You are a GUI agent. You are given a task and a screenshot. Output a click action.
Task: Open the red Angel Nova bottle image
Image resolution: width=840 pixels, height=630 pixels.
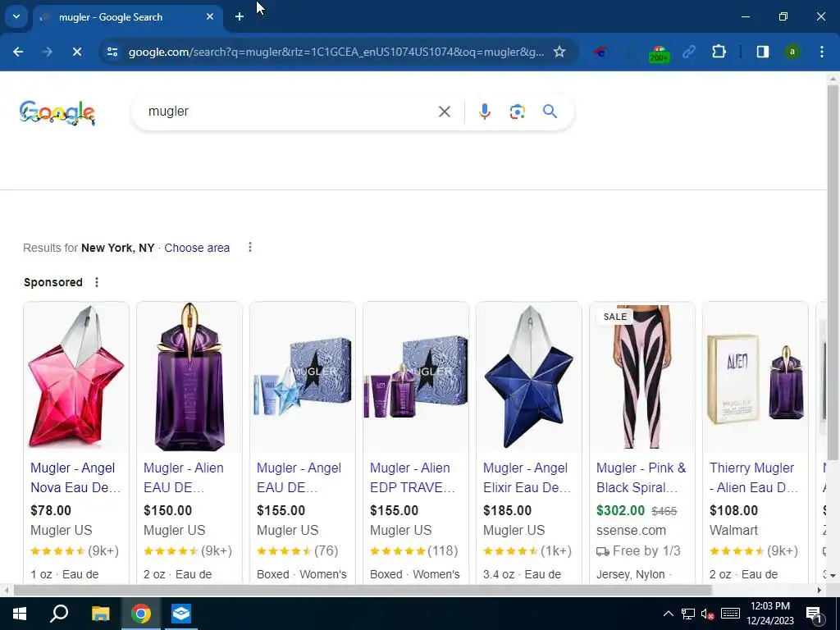[x=76, y=377]
